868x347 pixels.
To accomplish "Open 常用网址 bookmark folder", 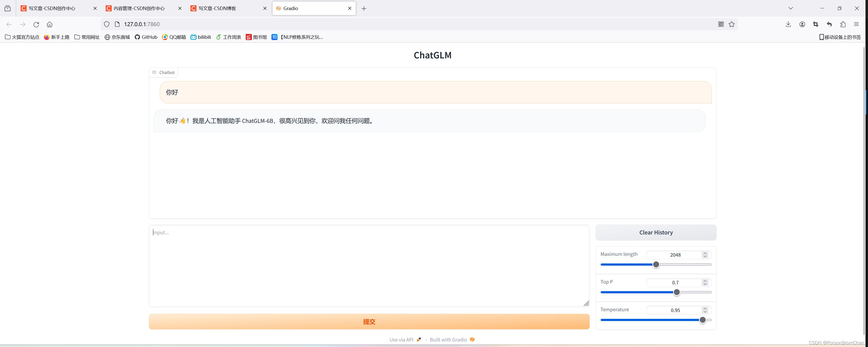I will pyautogui.click(x=87, y=37).
